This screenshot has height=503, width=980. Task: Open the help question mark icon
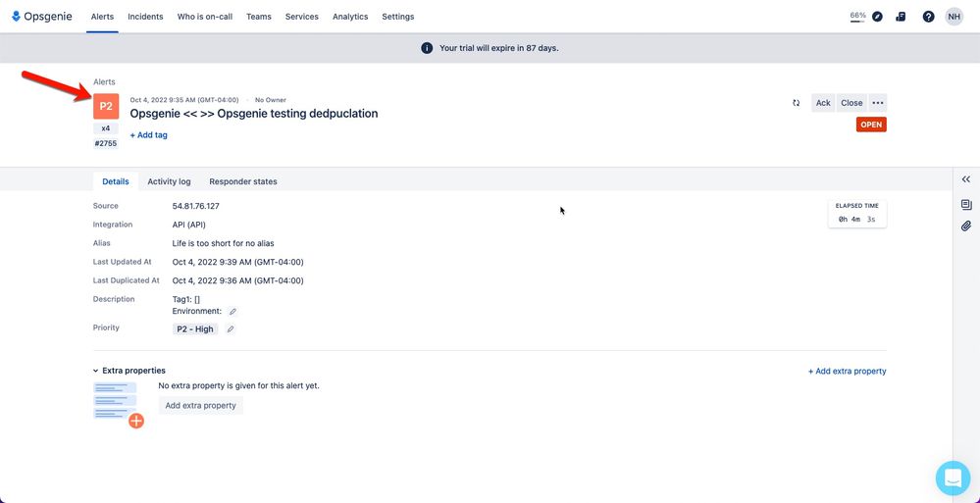[x=929, y=17]
